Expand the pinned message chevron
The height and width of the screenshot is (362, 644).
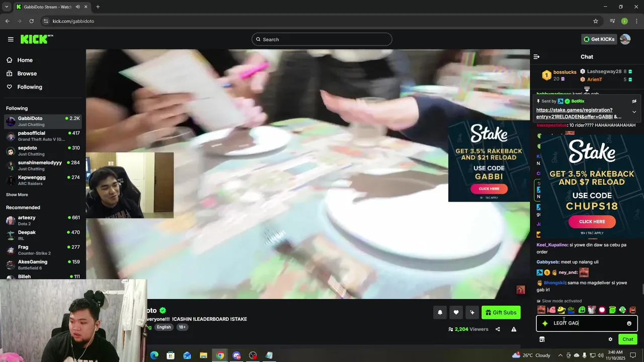634,112
